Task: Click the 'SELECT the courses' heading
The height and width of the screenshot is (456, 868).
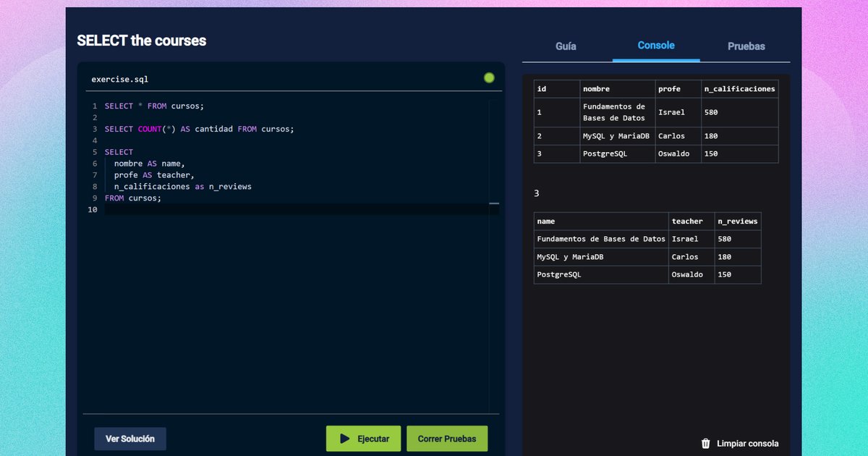Action: tap(142, 41)
